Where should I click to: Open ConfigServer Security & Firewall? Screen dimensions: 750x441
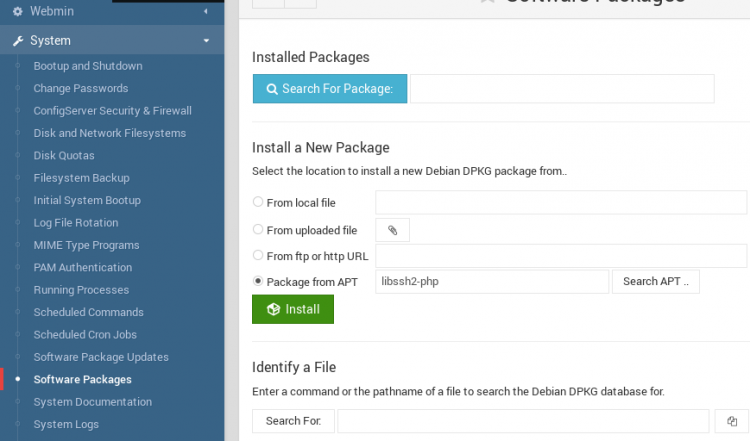(x=112, y=111)
